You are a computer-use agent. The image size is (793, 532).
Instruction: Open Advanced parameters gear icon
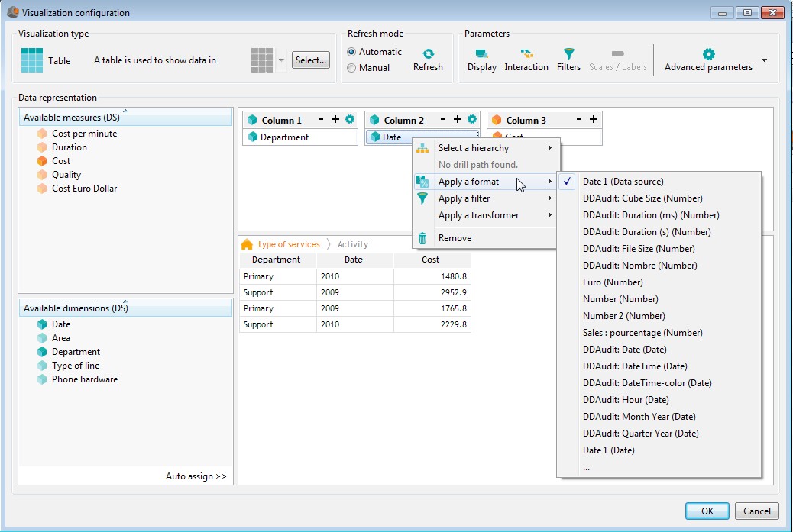tap(708, 53)
